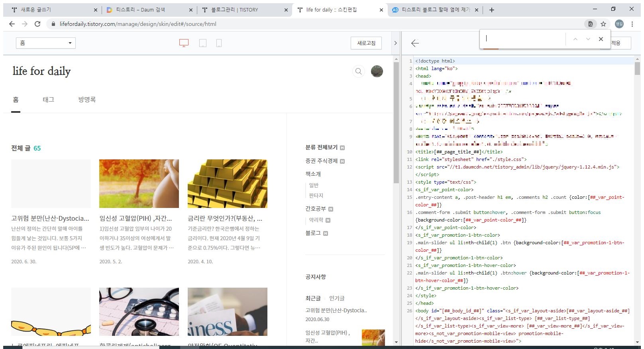Click the blog profile avatar image
This screenshot has width=644, height=349.
click(x=377, y=71)
